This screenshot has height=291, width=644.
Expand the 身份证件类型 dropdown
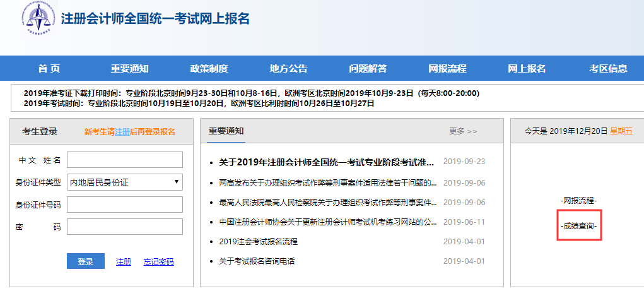coord(124,183)
